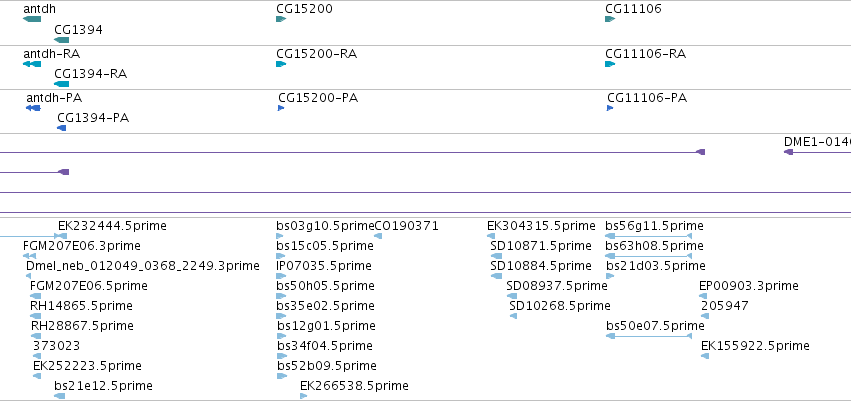The image size is (851, 401).
Task: Select the RH14865.5prime EST label
Action: click(x=81, y=305)
